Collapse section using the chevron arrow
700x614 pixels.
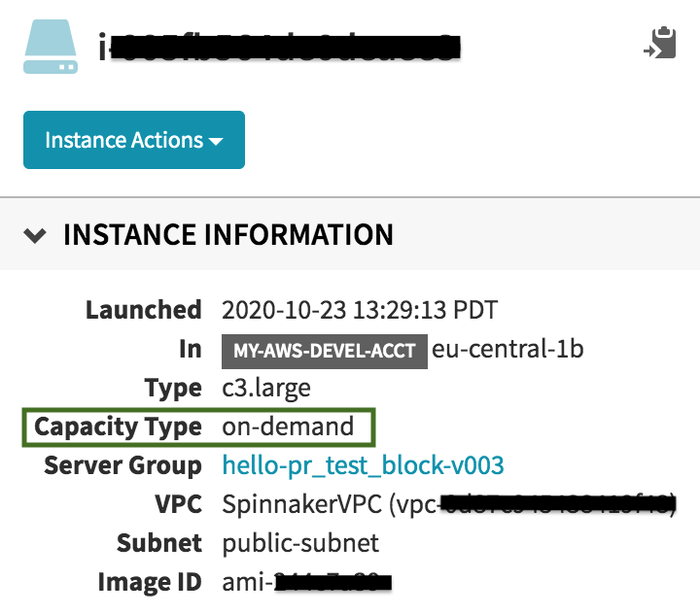click(x=35, y=235)
